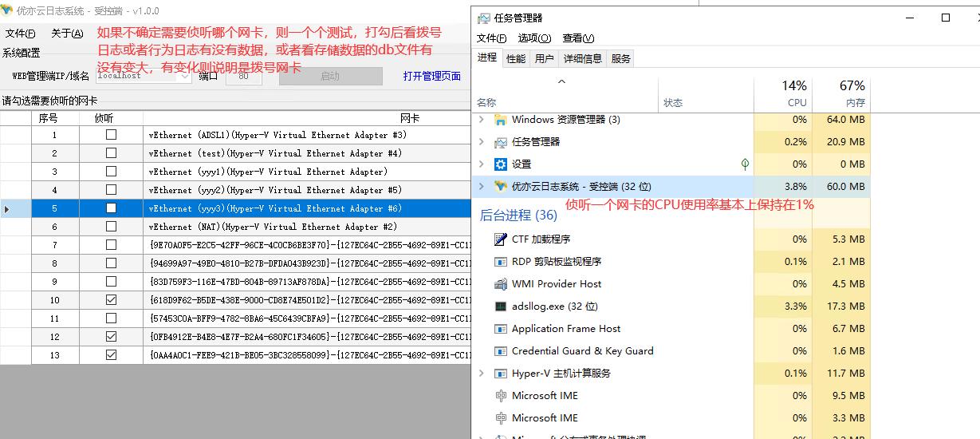Viewport: 980px width, 439px height.
Task: Click the WMI Provider Host icon
Action: pyautogui.click(x=501, y=284)
